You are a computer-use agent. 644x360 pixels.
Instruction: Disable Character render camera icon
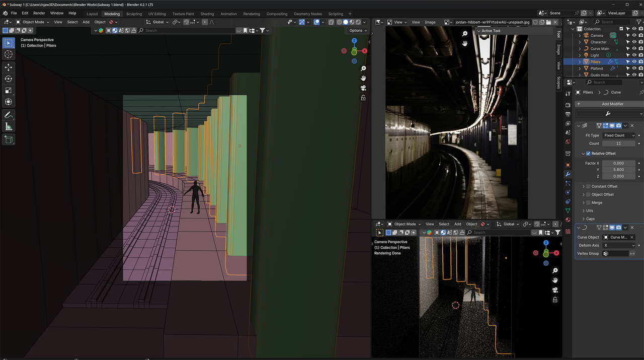tap(641, 42)
